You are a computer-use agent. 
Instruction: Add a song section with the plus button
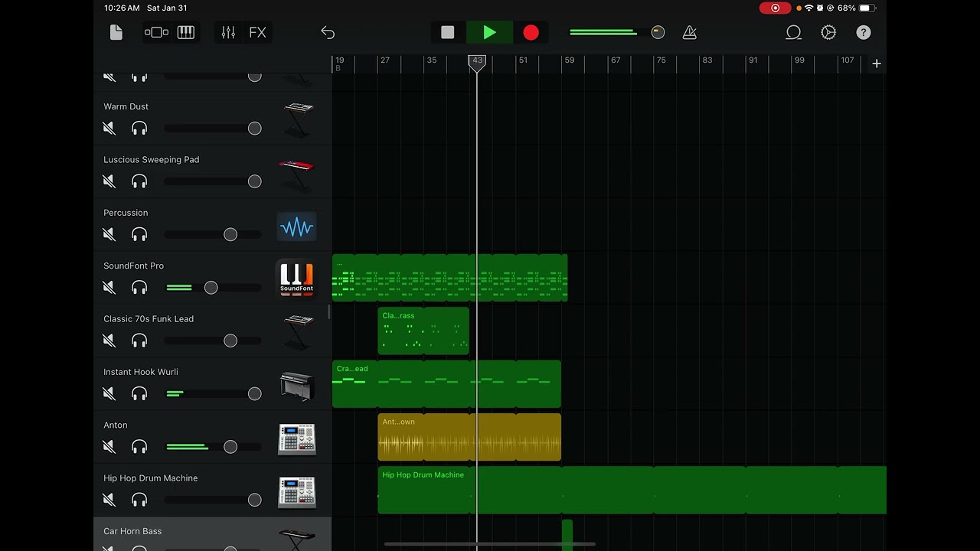pos(877,64)
